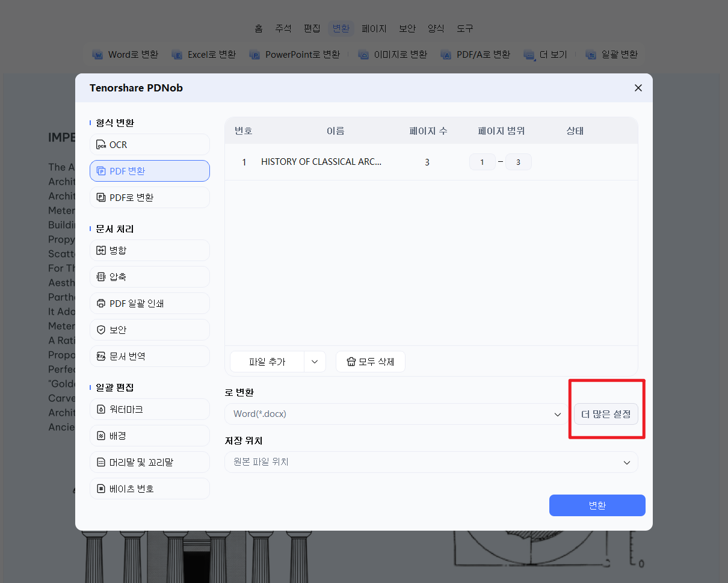728x583 pixels.
Task: Select the OCR option in sidebar
Action: 150,144
